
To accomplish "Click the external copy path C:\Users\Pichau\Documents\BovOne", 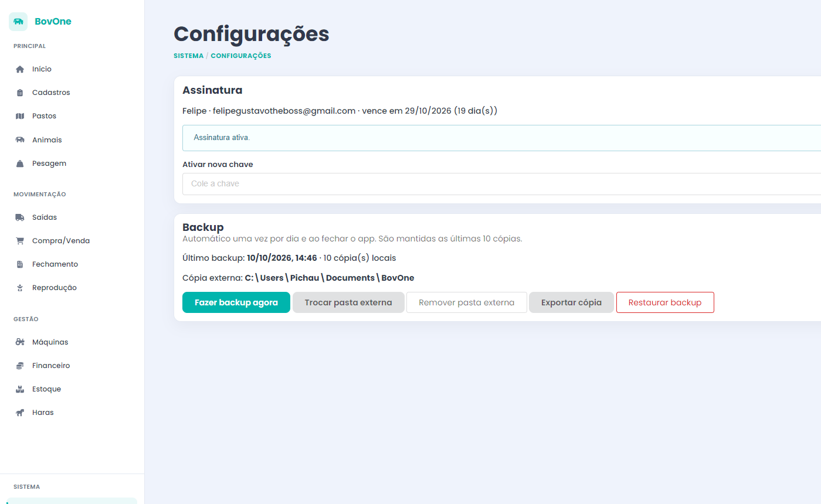I will point(330,278).
